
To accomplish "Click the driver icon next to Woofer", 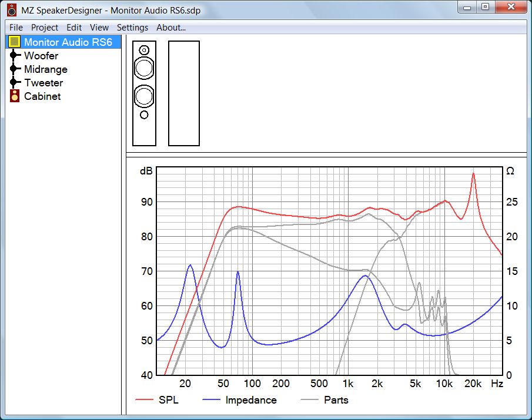I will [14, 55].
